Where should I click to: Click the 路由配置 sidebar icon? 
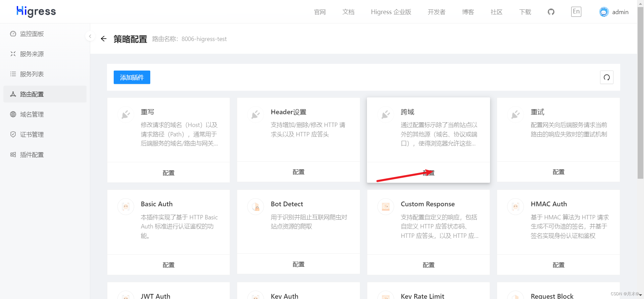13,94
